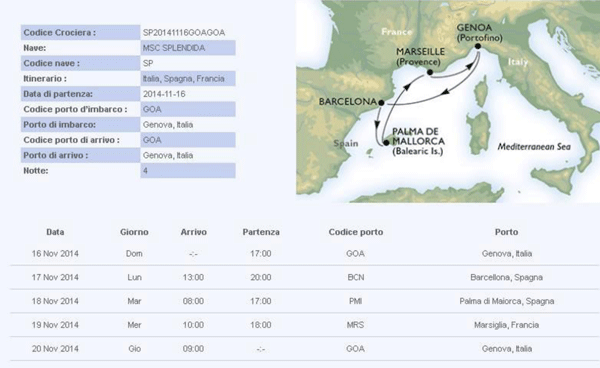600x368 pixels.
Task: Click Marsiglia, Francia port entry
Action: pyautogui.click(x=507, y=325)
